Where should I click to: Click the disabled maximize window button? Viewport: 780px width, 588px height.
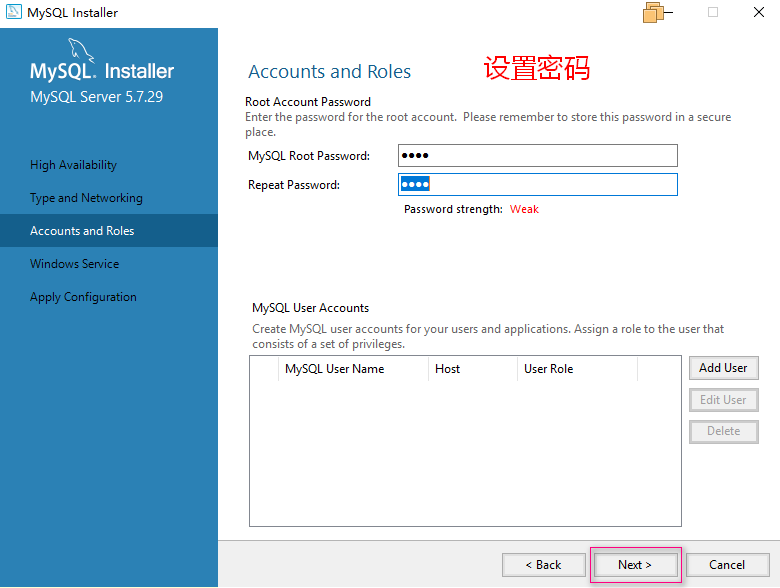coord(713,12)
